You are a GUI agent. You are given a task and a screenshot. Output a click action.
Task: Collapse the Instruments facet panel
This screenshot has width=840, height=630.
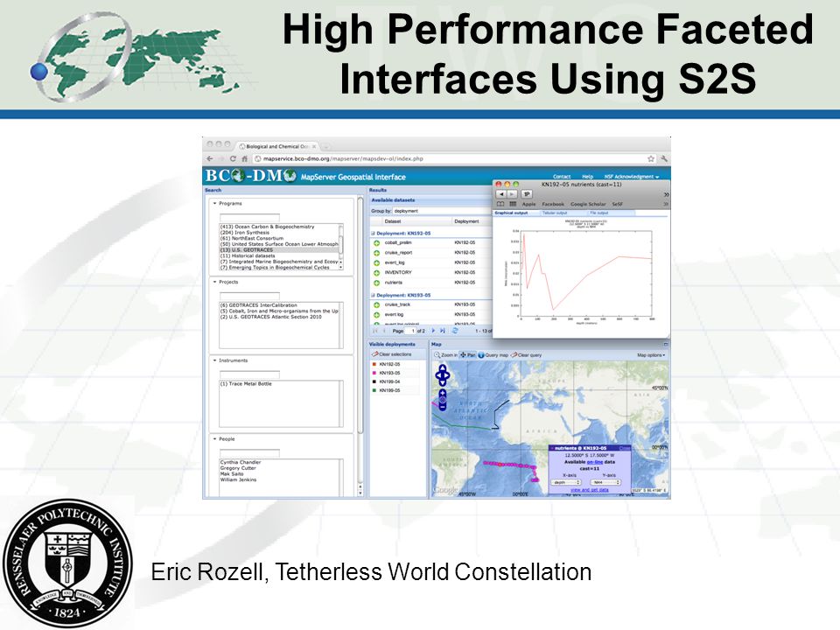coord(215,360)
